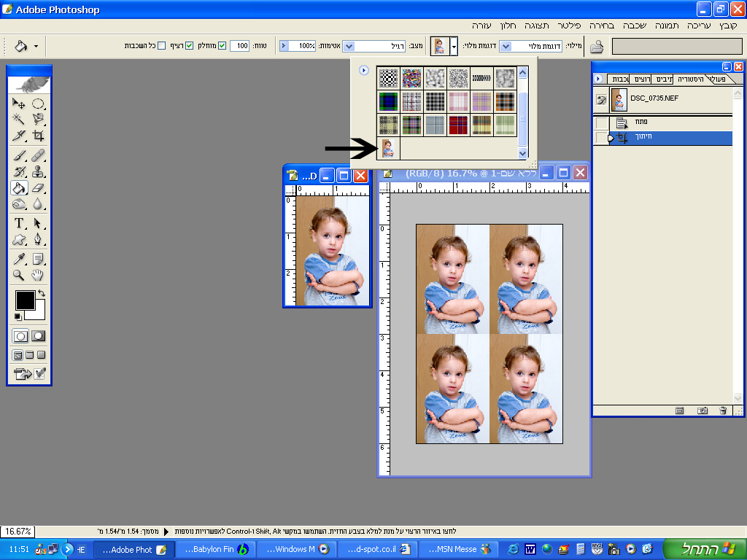Open the status bar info arrow menu
The height and width of the screenshot is (560, 747).
(x=166, y=532)
